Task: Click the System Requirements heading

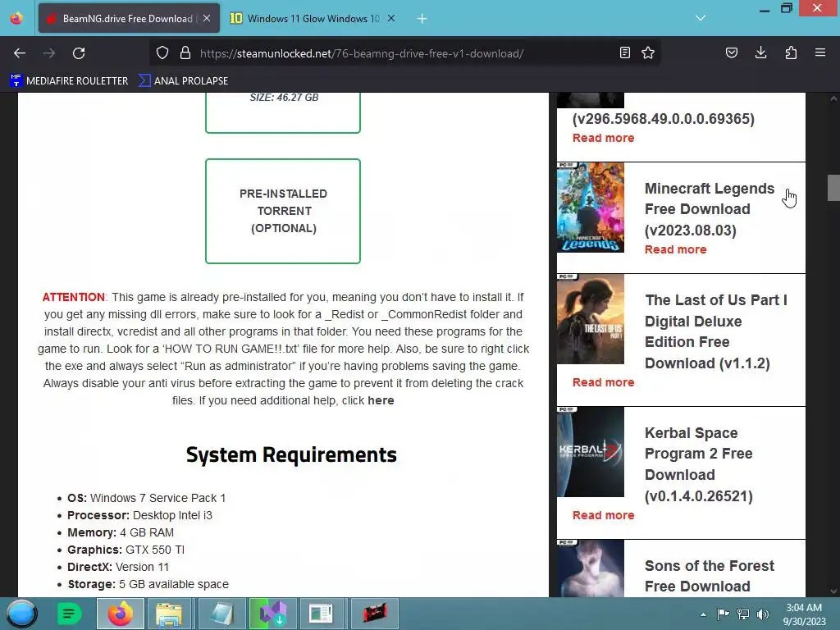Action: 291,454
